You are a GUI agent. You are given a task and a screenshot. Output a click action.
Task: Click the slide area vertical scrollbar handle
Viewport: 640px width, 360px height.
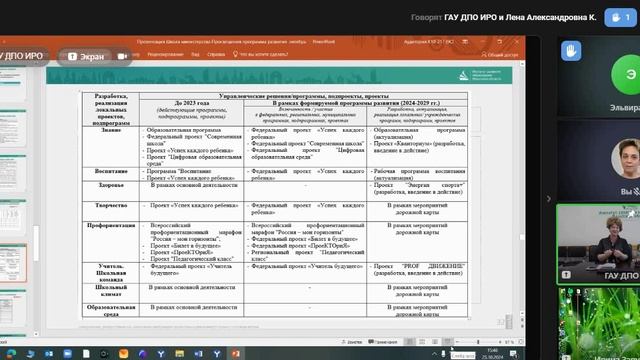[522, 237]
